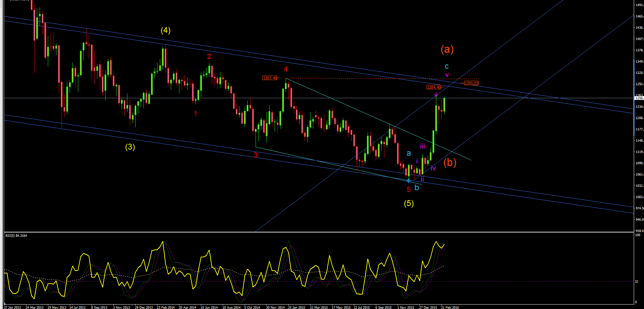Select the red wave label 1
This screenshot has width=644, height=309.
[195, 113]
